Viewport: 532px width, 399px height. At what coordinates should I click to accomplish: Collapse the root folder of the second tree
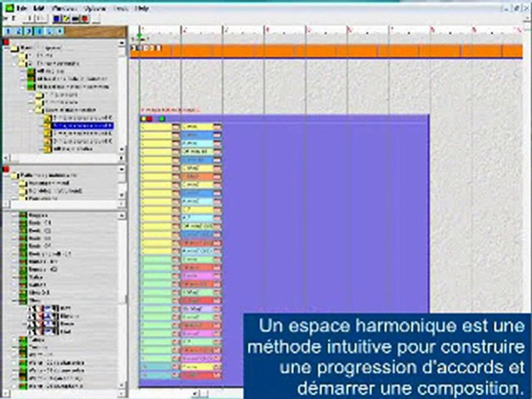point(7,176)
